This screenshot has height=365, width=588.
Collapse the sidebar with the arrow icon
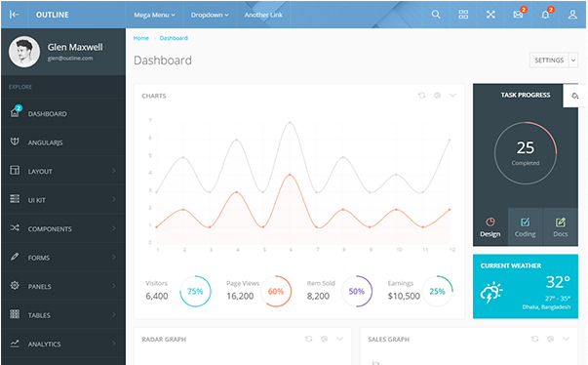tap(14, 15)
